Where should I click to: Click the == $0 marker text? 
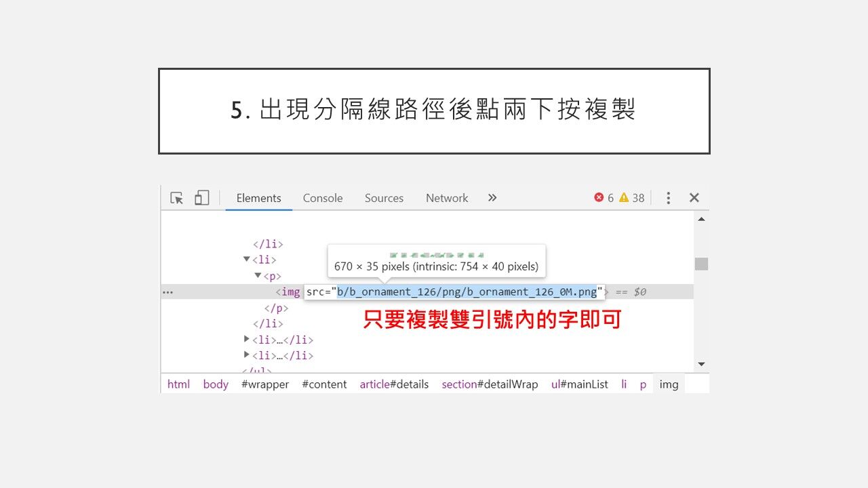point(631,291)
